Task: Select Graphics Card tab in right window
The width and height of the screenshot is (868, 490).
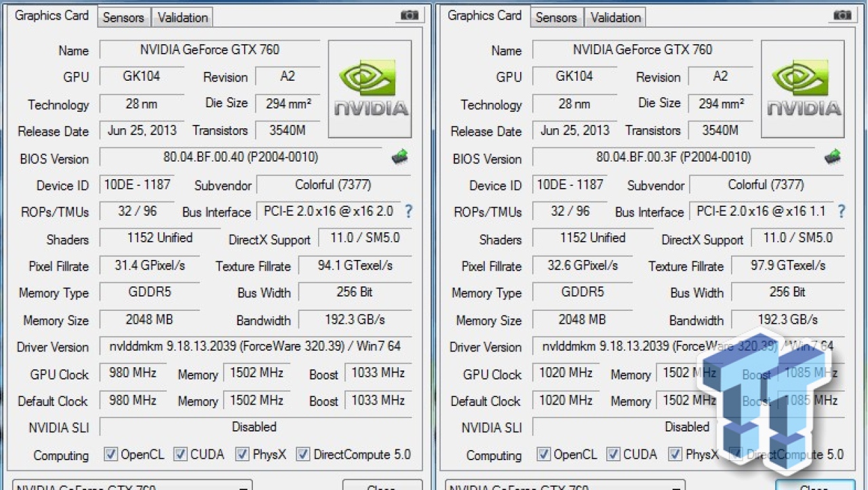Action: 484,16
